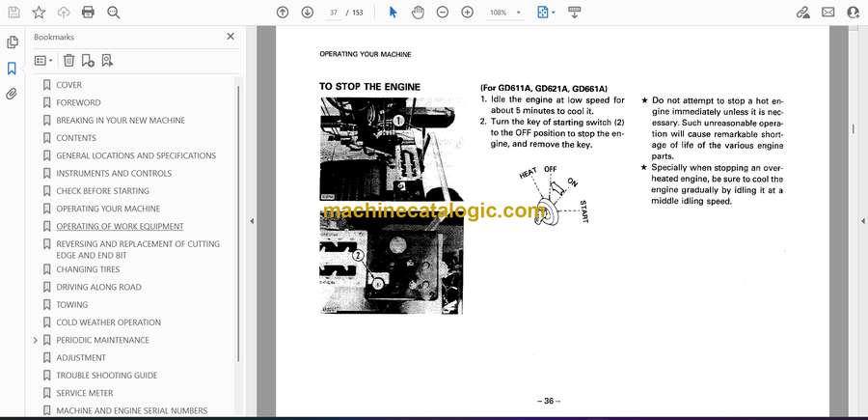868x420 pixels.
Task: Select the TOWING bookmark
Action: point(72,305)
